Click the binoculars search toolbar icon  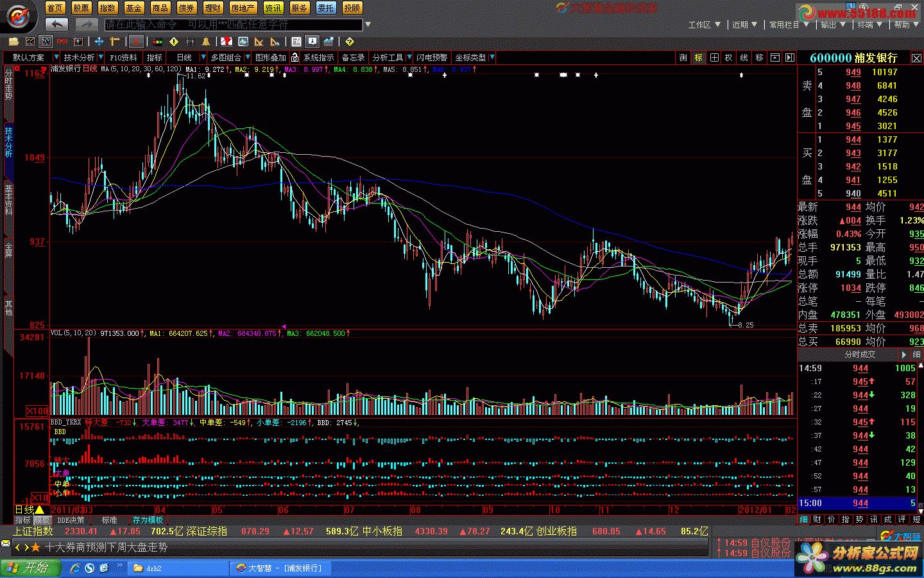pos(191,42)
